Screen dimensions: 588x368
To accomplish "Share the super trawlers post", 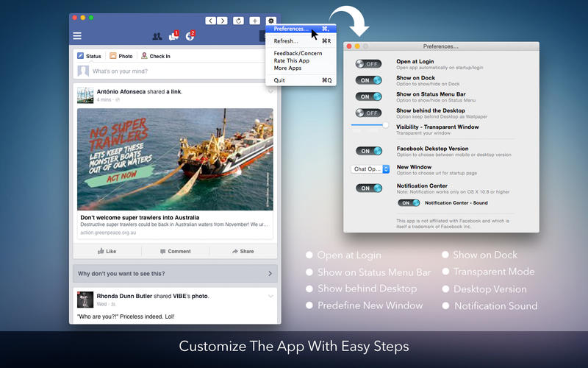I will 243,251.
